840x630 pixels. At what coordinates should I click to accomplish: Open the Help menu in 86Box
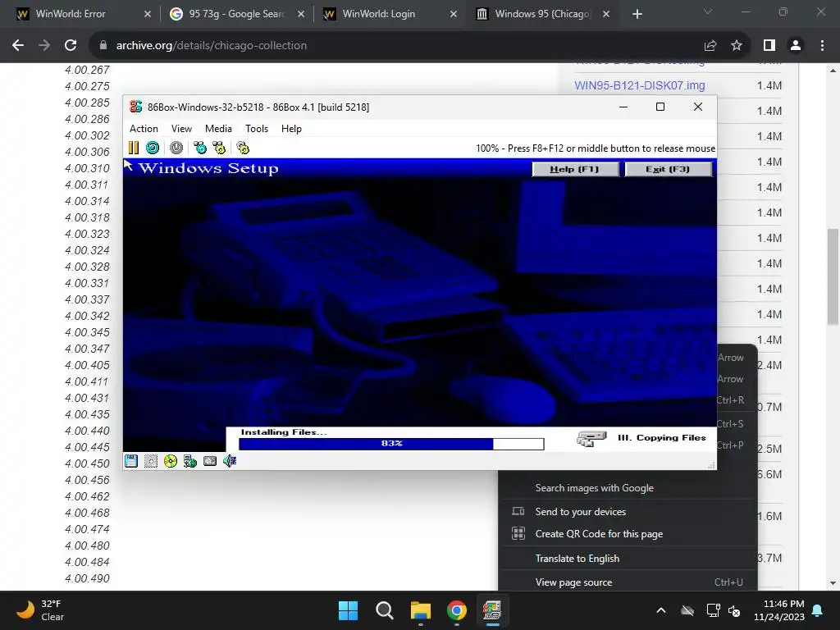point(291,129)
